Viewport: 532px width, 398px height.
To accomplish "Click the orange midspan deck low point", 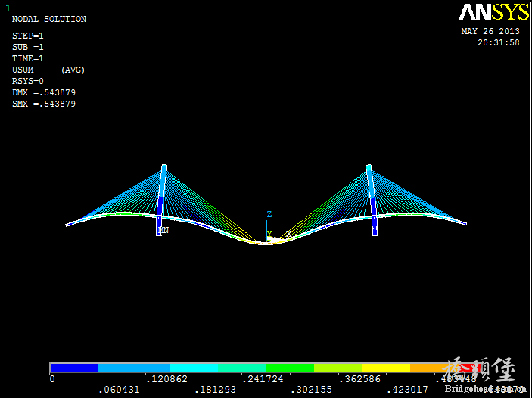I will (266, 243).
